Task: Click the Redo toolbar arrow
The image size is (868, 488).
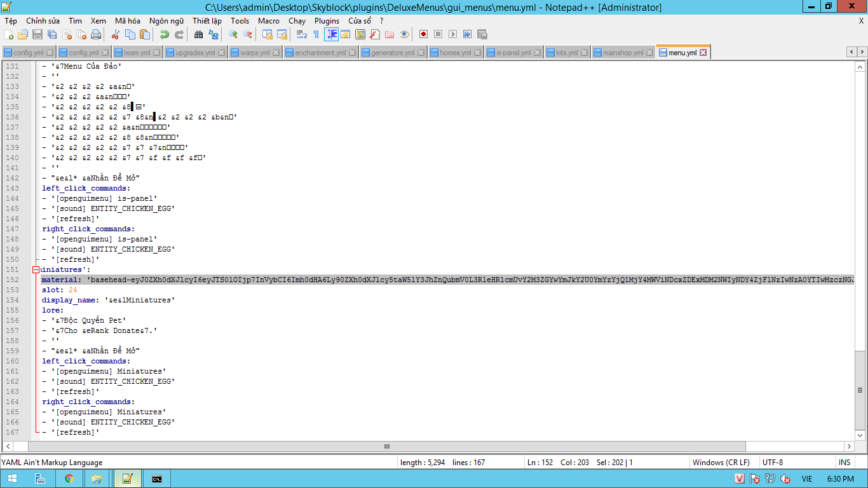Action: tap(179, 34)
